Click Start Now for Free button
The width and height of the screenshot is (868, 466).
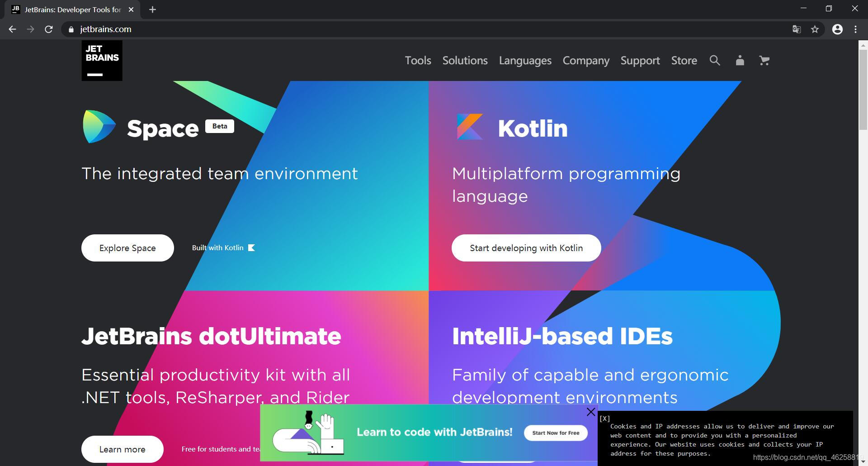(x=556, y=433)
